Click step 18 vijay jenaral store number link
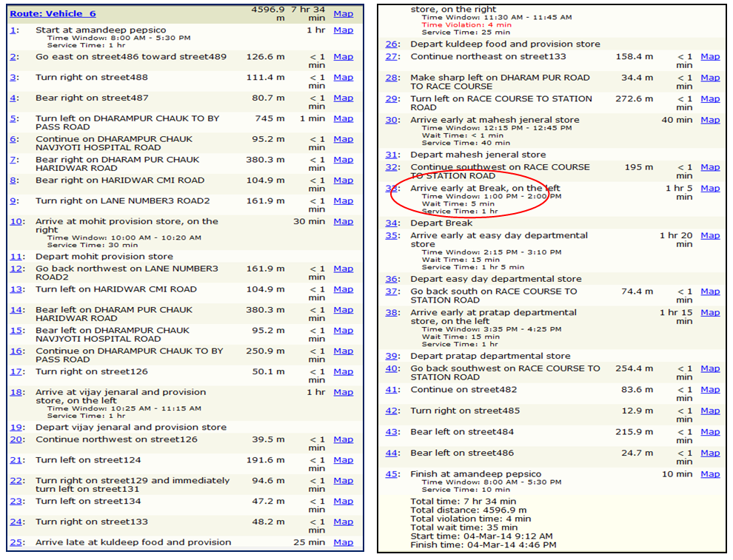 pos(16,392)
